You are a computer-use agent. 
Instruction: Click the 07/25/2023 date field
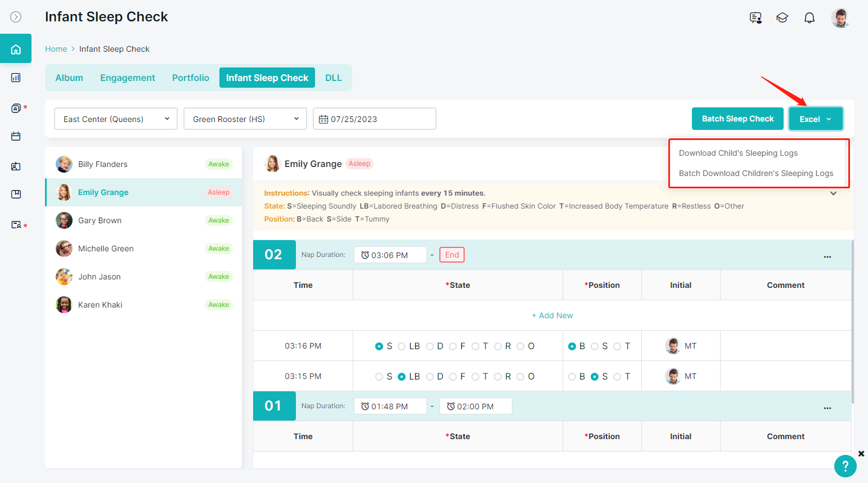click(x=375, y=119)
